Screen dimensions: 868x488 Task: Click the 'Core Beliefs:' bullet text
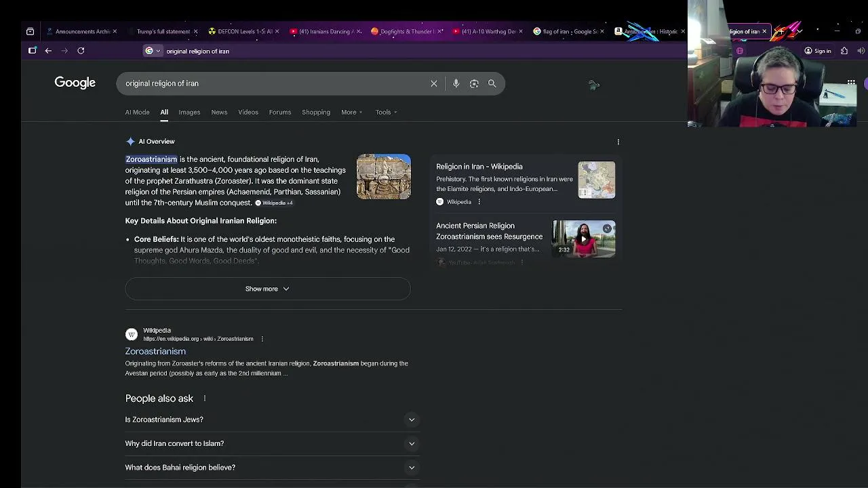click(x=157, y=239)
